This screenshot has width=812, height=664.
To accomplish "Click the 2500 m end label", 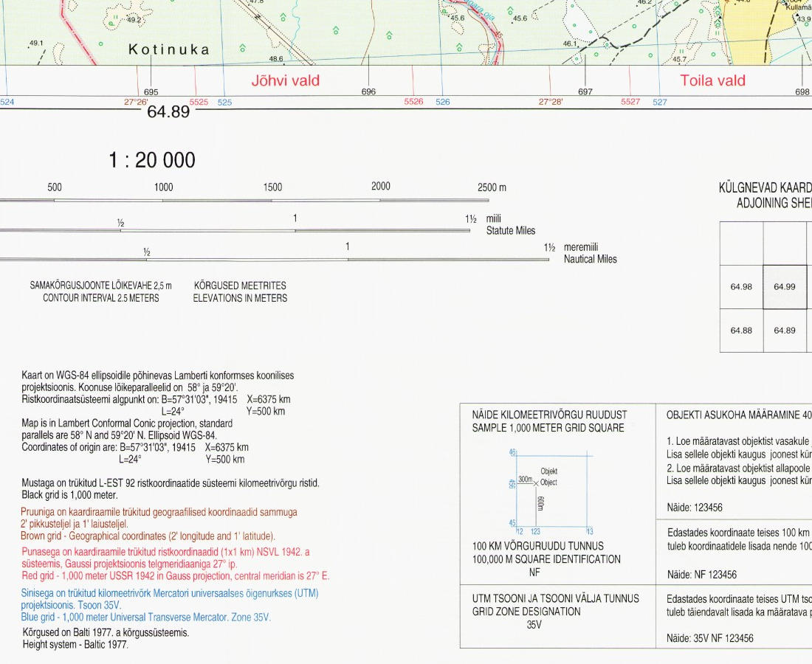I will 492,187.
